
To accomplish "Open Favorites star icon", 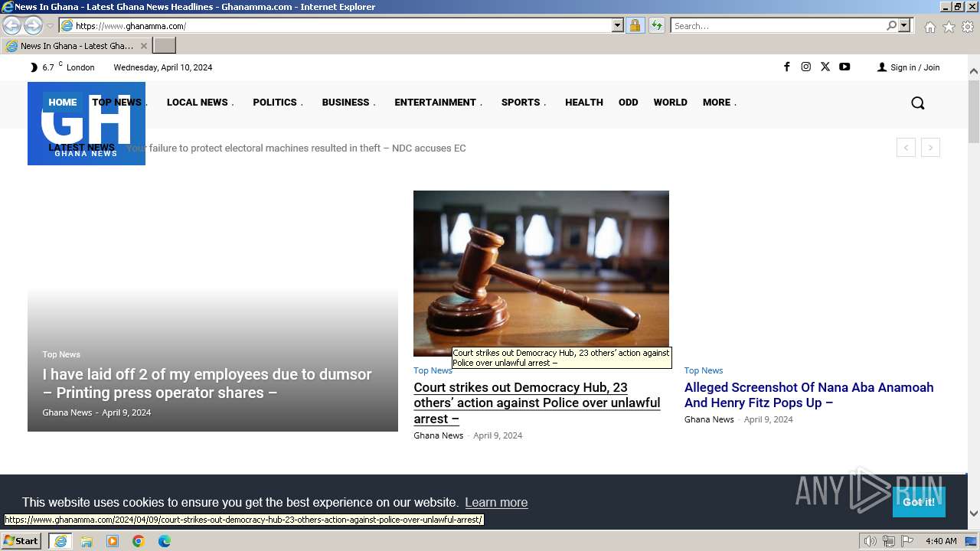I will tap(949, 27).
